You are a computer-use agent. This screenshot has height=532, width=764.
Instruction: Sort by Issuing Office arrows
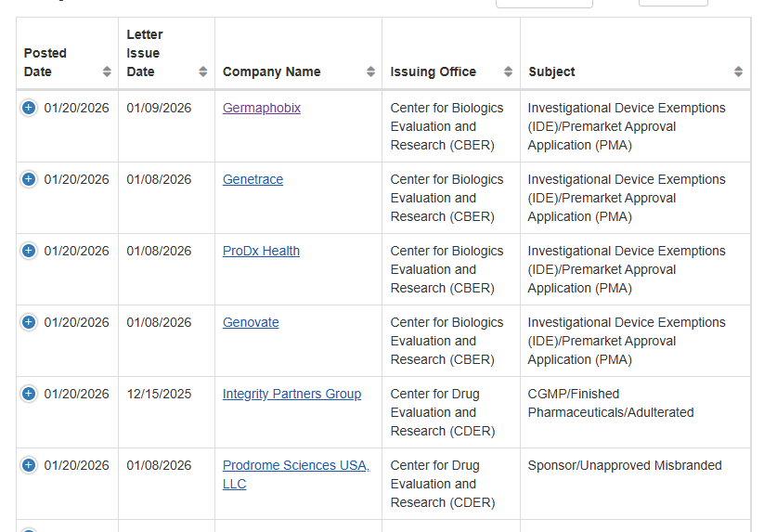[x=508, y=71]
